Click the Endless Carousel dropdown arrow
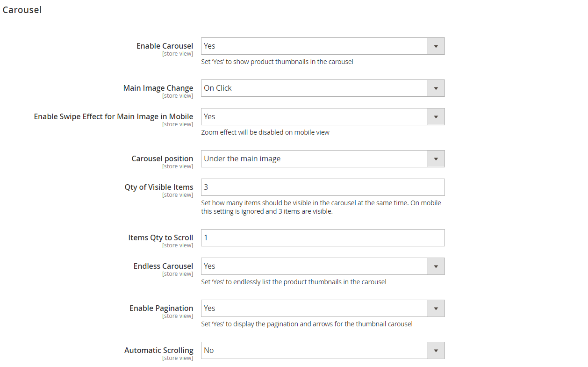Viewport: 588px width, 367px height. click(x=436, y=266)
